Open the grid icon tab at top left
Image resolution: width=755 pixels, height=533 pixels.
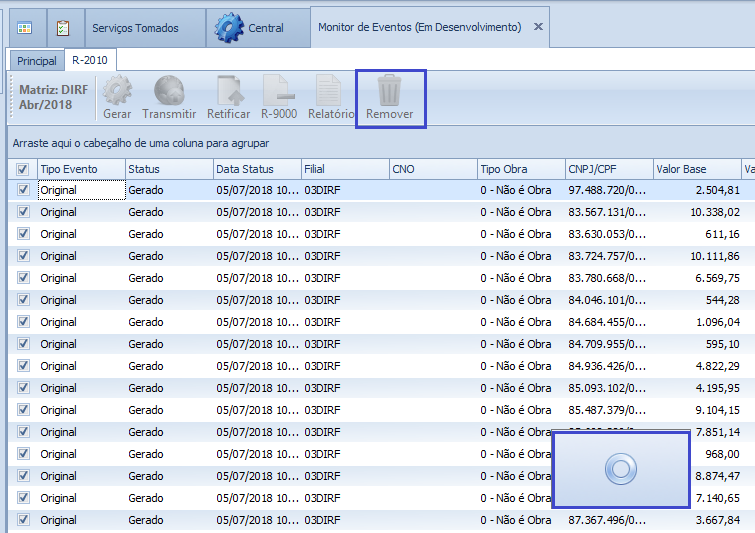point(25,28)
